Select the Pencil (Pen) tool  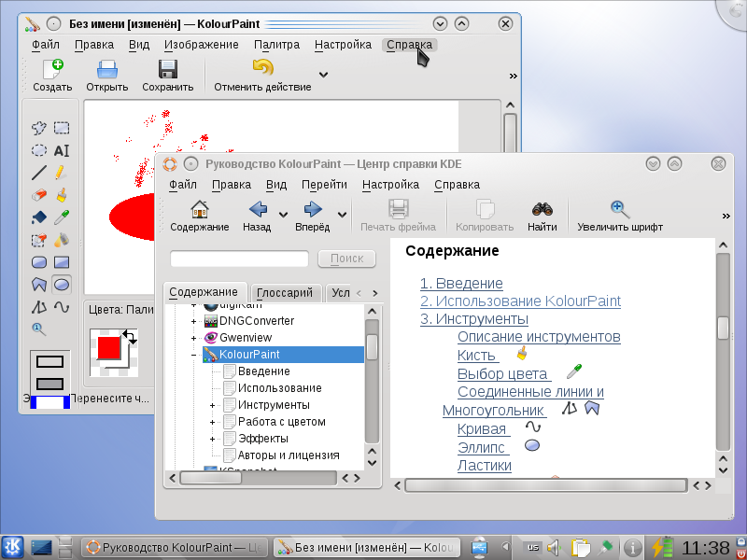pyautogui.click(x=62, y=173)
